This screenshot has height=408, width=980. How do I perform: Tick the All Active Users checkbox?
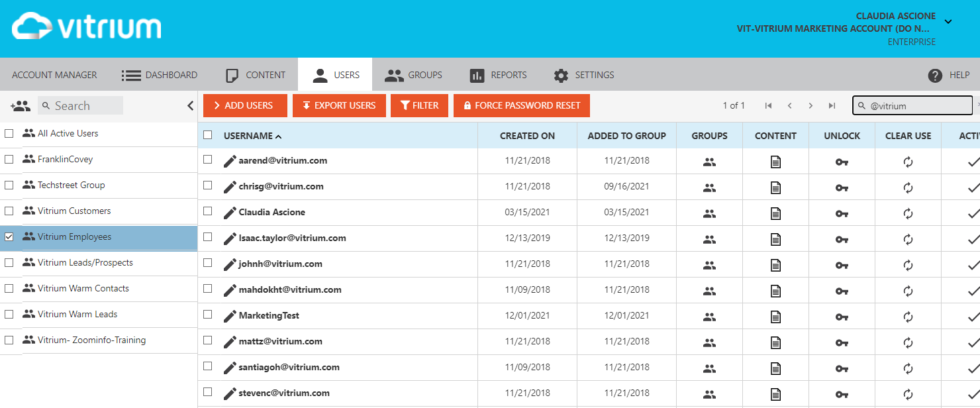point(9,134)
